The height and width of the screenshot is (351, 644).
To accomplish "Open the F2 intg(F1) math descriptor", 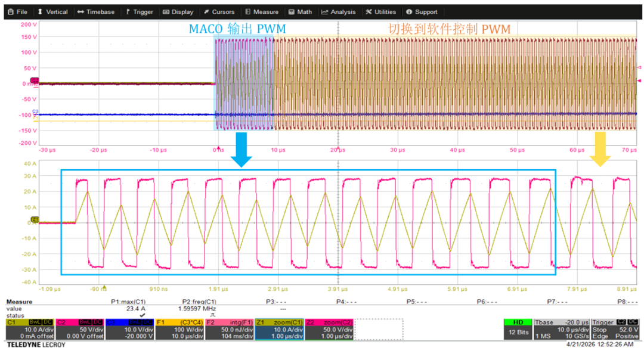I will (229, 329).
